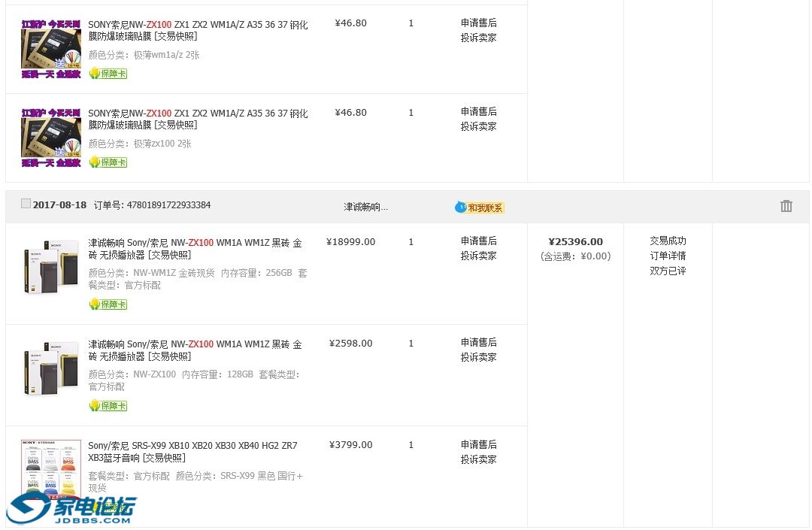Click 申请售后 for the ¥3799.00 speaker
812x530 pixels.
(x=479, y=444)
